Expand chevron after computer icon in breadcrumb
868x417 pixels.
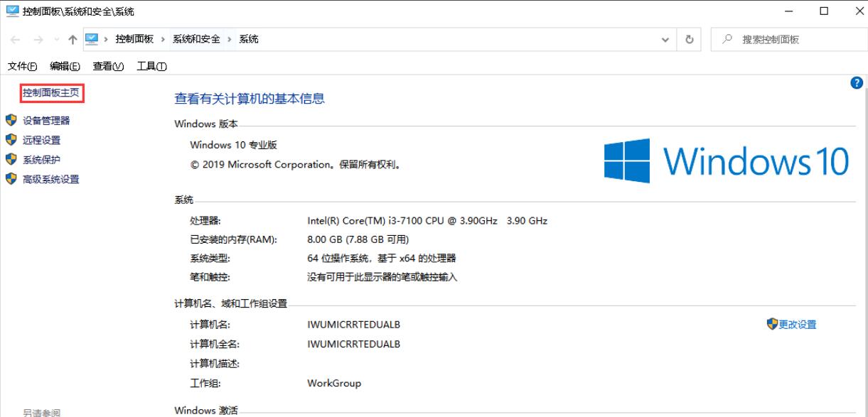click(x=105, y=40)
